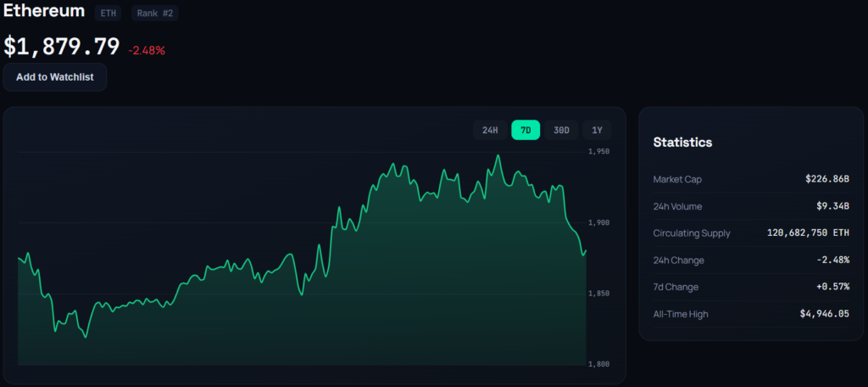Click the 24h Volume label
Screen dimensions: 868x387
pyautogui.click(x=677, y=206)
